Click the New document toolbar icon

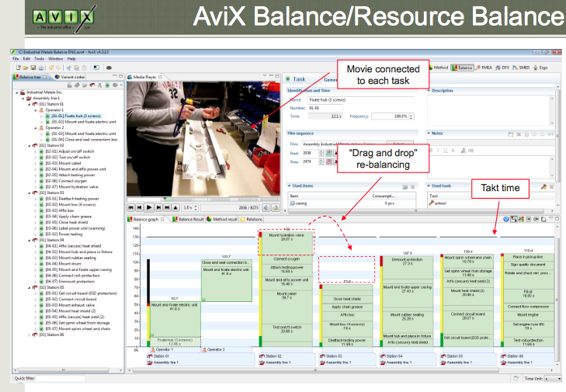[18, 68]
